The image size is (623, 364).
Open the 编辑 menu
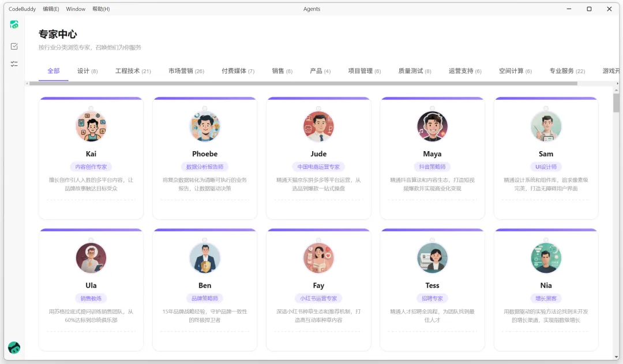click(x=51, y=9)
